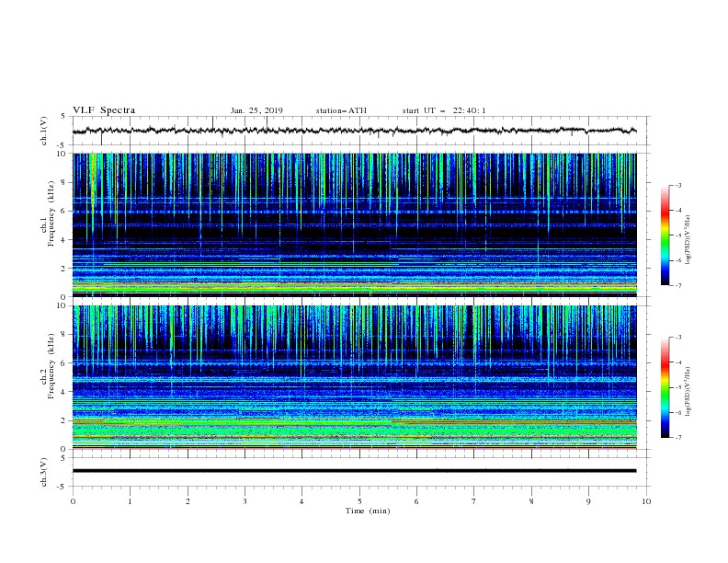Click the flat ch.3 voltage trace
The height and width of the screenshot is (563, 728).
(x=354, y=471)
